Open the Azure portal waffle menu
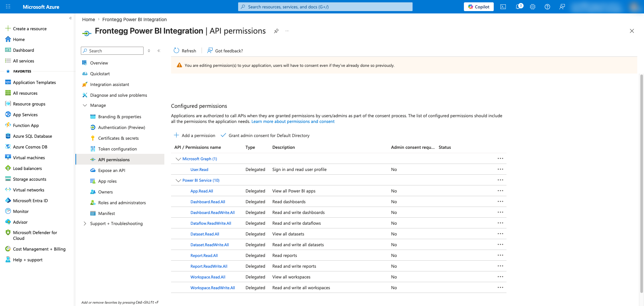 [x=8, y=7]
